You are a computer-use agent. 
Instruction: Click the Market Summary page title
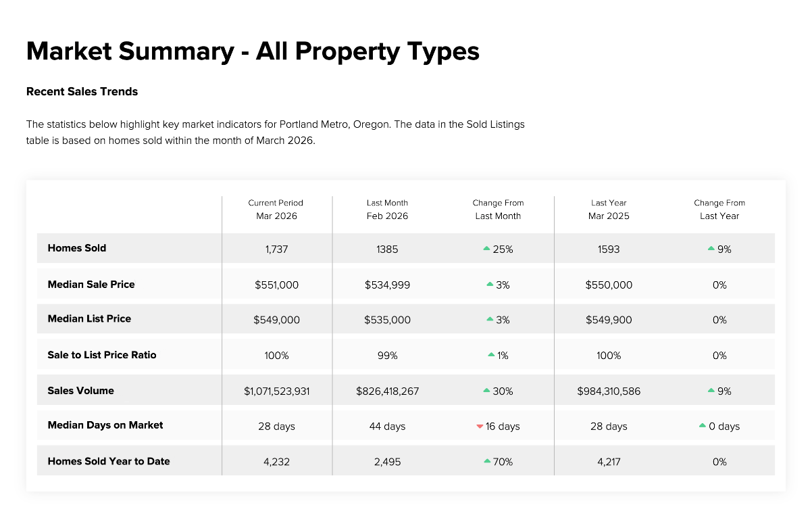click(253, 51)
